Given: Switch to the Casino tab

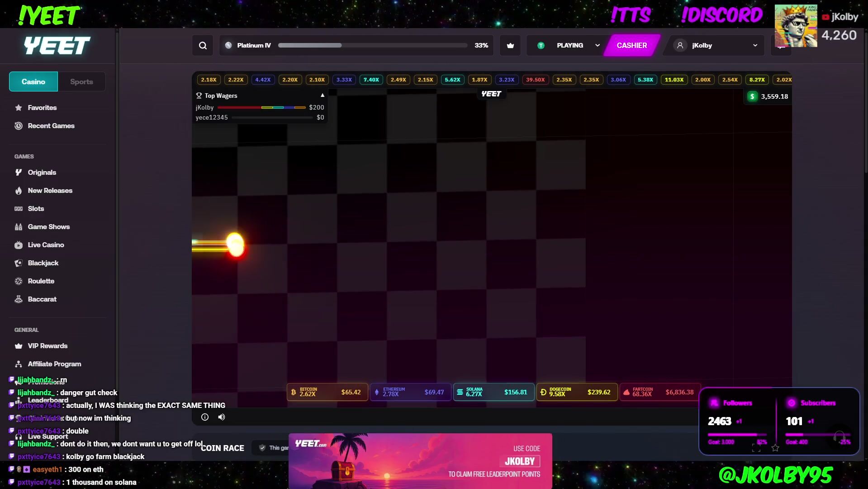Looking at the screenshot, I should click(33, 81).
